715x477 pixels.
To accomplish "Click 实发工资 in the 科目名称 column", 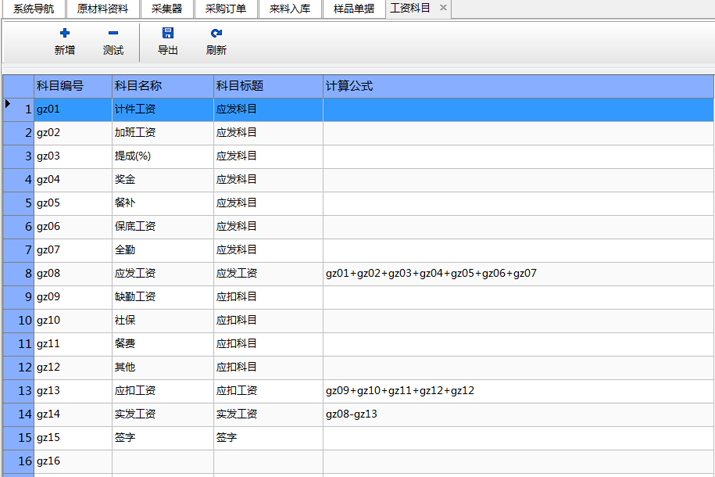I will [x=163, y=415].
